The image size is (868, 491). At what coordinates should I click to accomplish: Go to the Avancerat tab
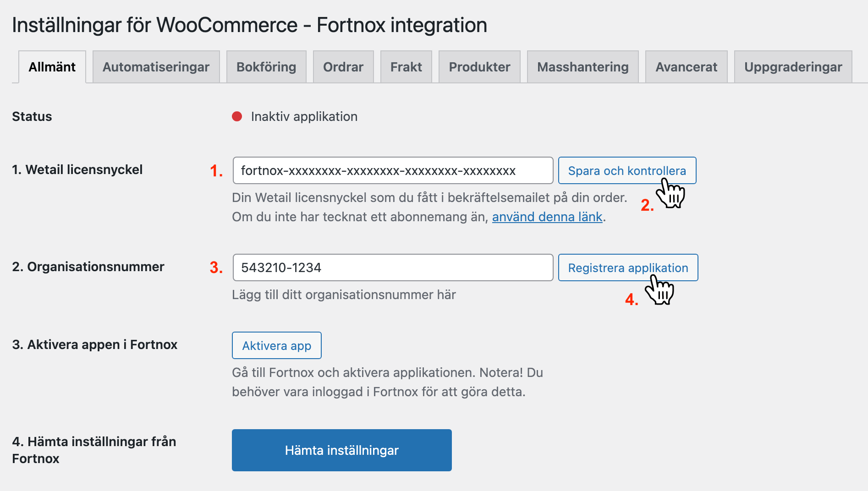coord(686,67)
